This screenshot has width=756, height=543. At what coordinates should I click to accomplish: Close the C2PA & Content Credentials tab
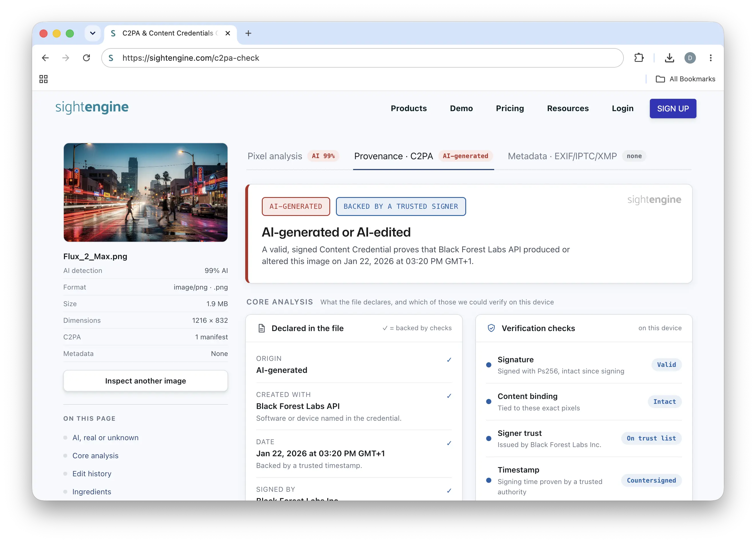click(228, 33)
